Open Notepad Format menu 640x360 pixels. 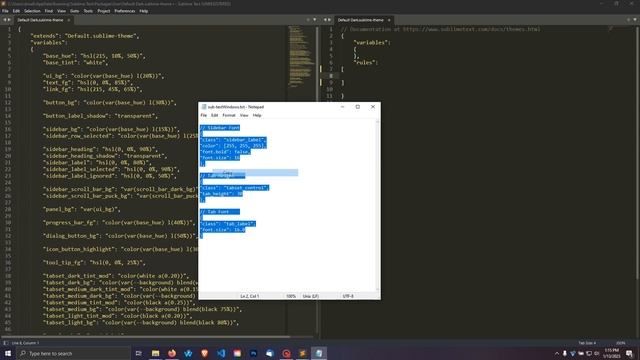point(229,116)
